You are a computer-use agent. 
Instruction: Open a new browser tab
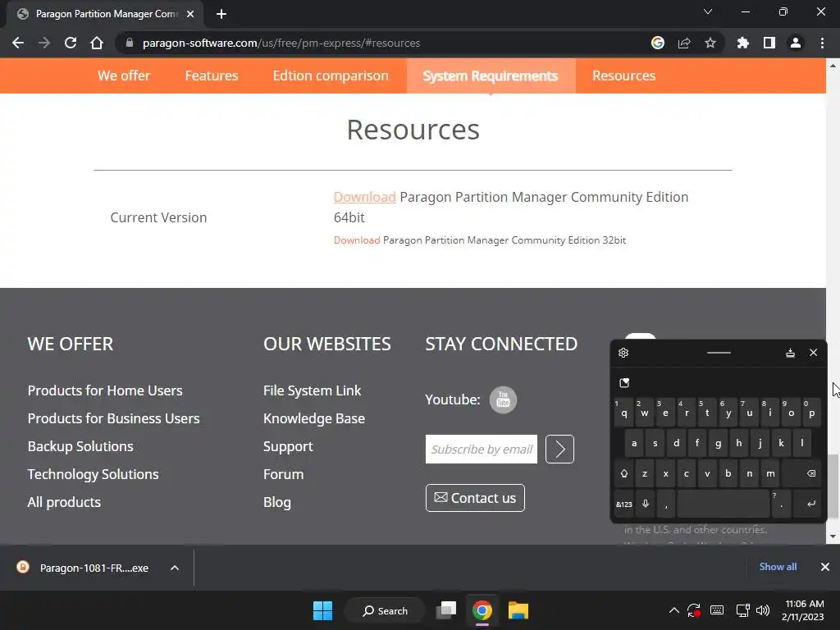tap(221, 14)
